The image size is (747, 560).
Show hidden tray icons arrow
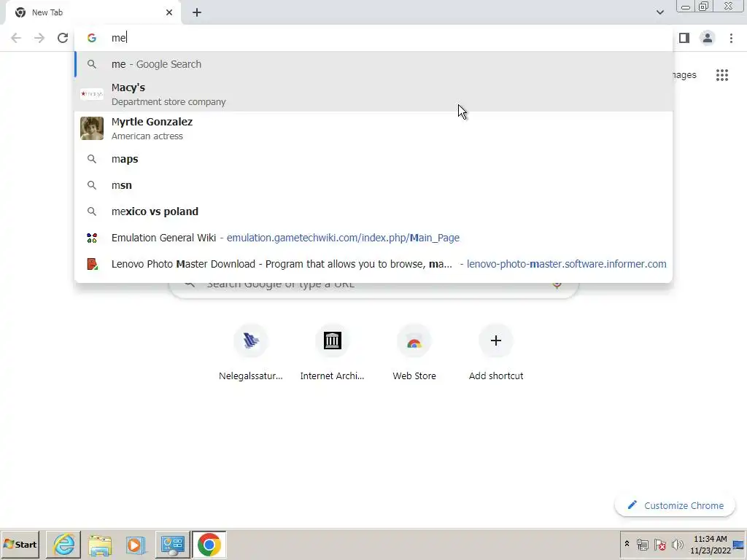coord(627,544)
